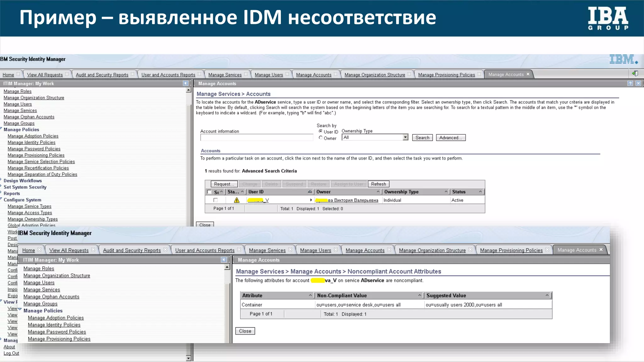The height and width of the screenshot is (362, 644).
Task: Open help for upper Manage Accounts panel
Action: click(x=630, y=83)
